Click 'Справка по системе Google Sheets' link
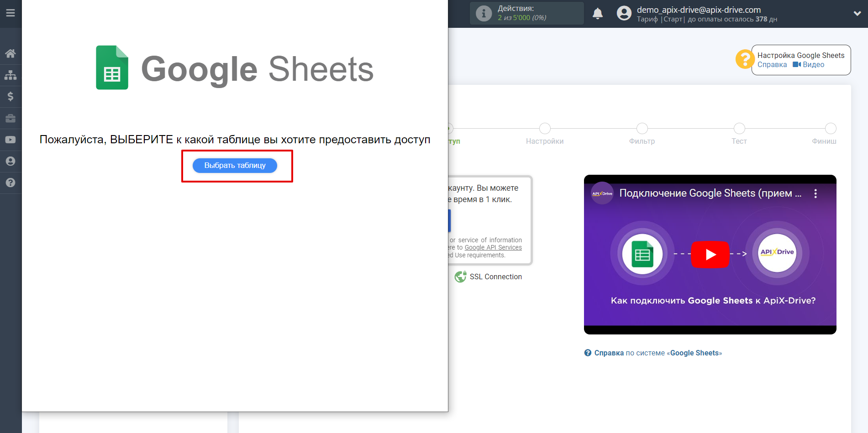Screen dimensions: 868x433 click(x=653, y=353)
